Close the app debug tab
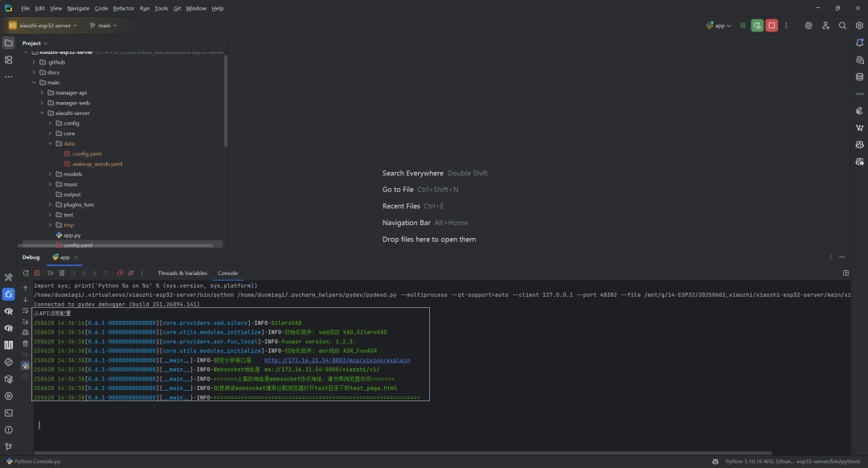 point(76,257)
